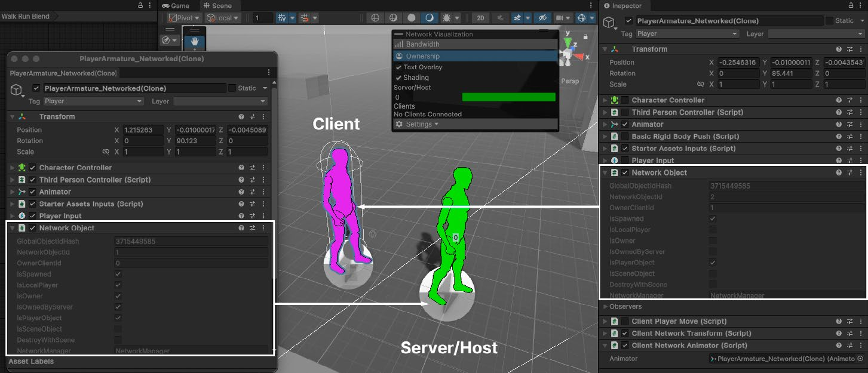Select the PlayerArmature_Networked(Clone) tab in floating window
The height and width of the screenshot is (373, 868).
pos(63,73)
